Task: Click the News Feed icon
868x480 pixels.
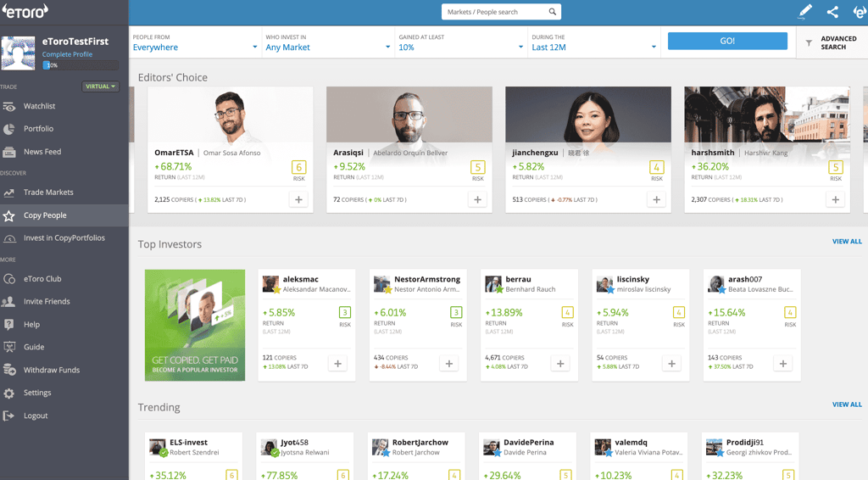Action: (x=8, y=152)
